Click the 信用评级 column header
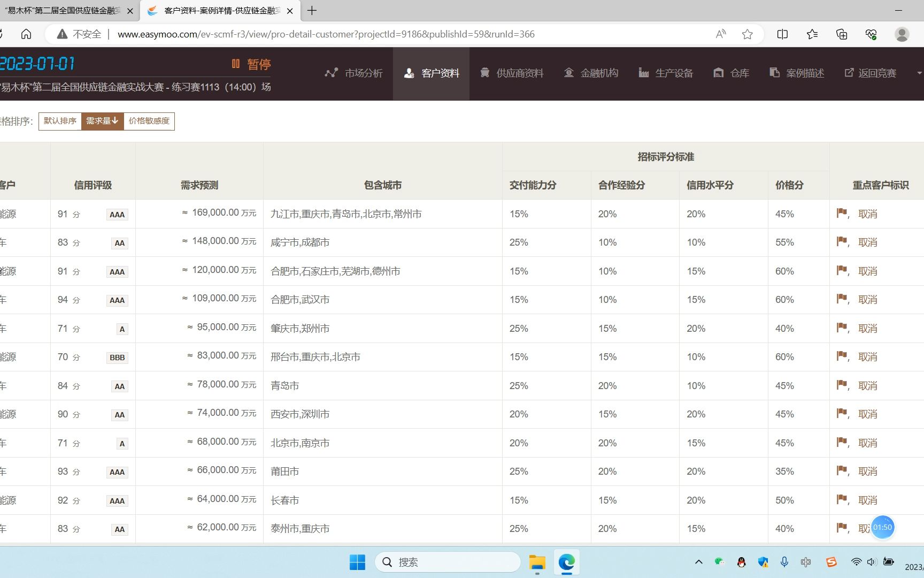Image resolution: width=924 pixels, height=578 pixels. point(93,185)
